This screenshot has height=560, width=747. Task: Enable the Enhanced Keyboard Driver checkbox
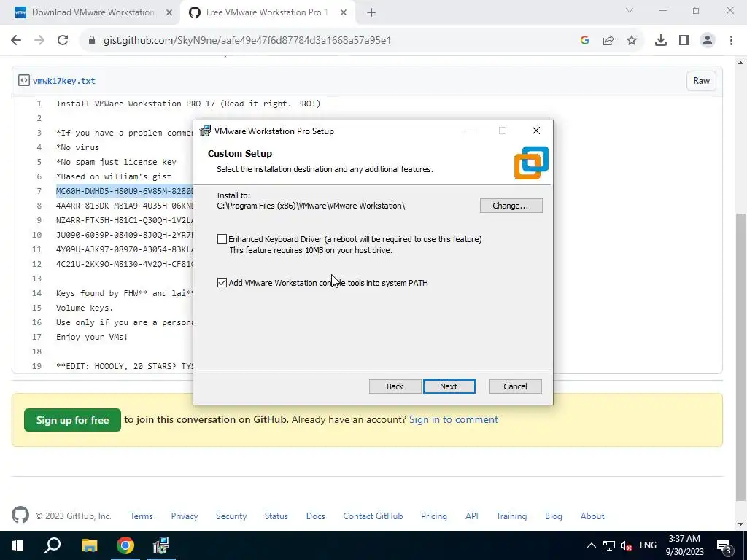(222, 239)
